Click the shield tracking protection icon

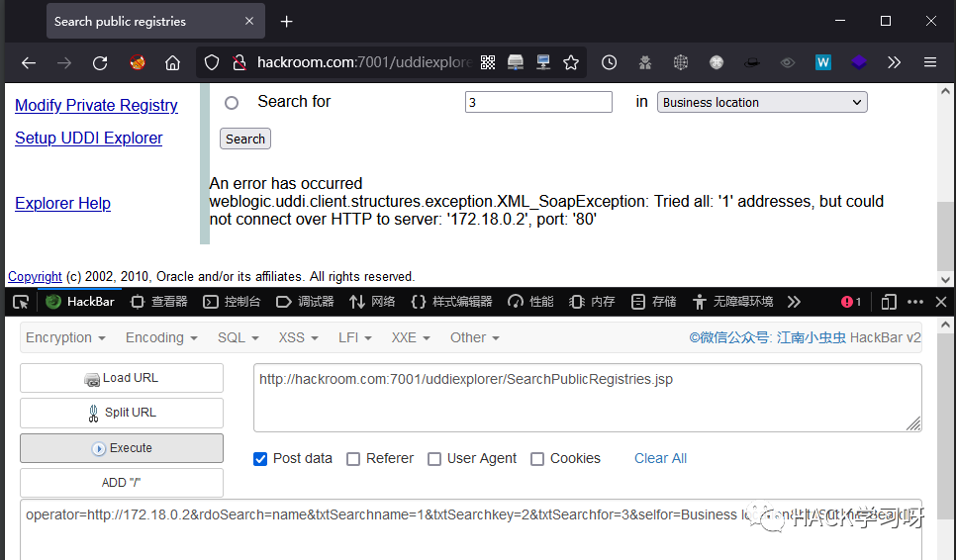tap(212, 62)
